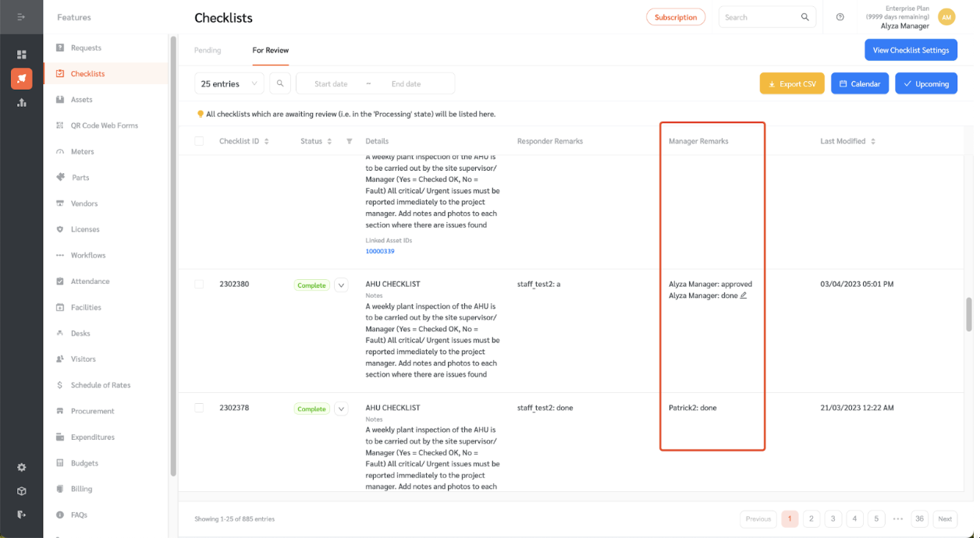Screen dimensions: 980x538
Task: Click the magnifier icon in the top search bar
Action: (x=805, y=16)
